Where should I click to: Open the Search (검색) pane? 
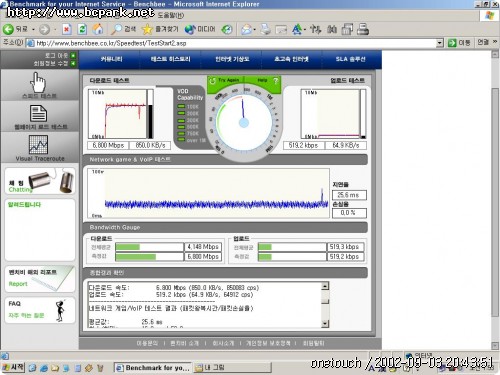tap(123, 29)
